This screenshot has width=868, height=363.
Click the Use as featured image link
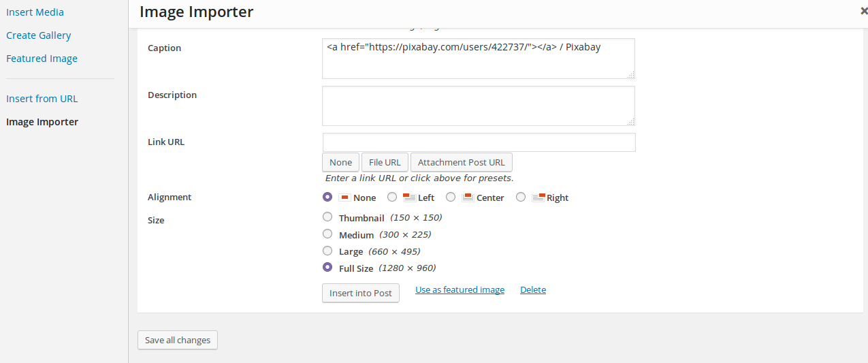tap(460, 289)
